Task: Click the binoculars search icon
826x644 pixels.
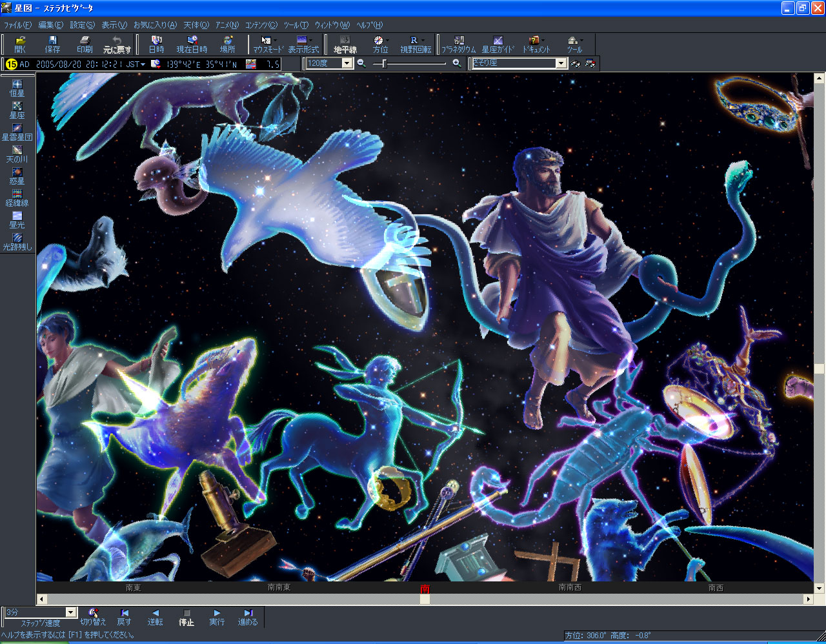Action: tap(575, 63)
